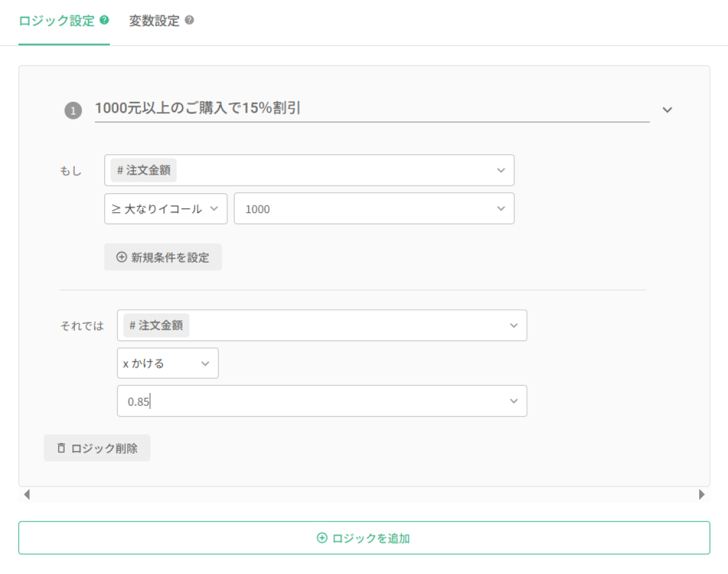
Task: Switch to ロジック設定 tab
Action: point(57,21)
